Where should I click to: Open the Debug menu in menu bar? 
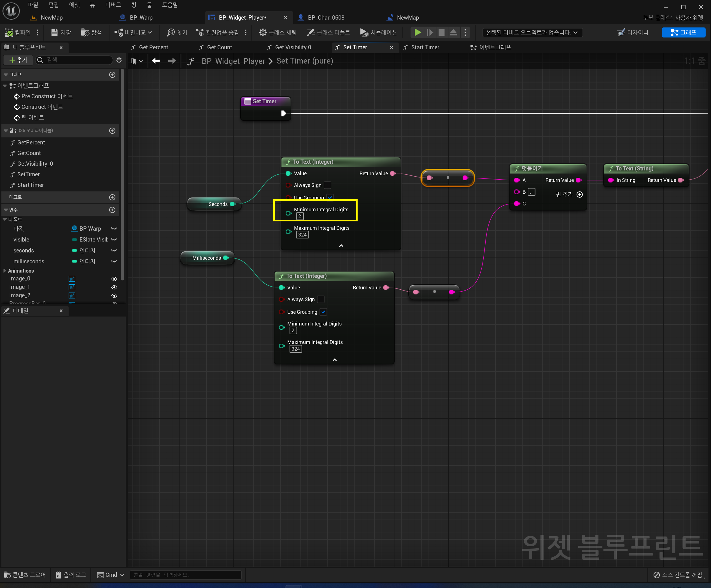click(x=113, y=5)
